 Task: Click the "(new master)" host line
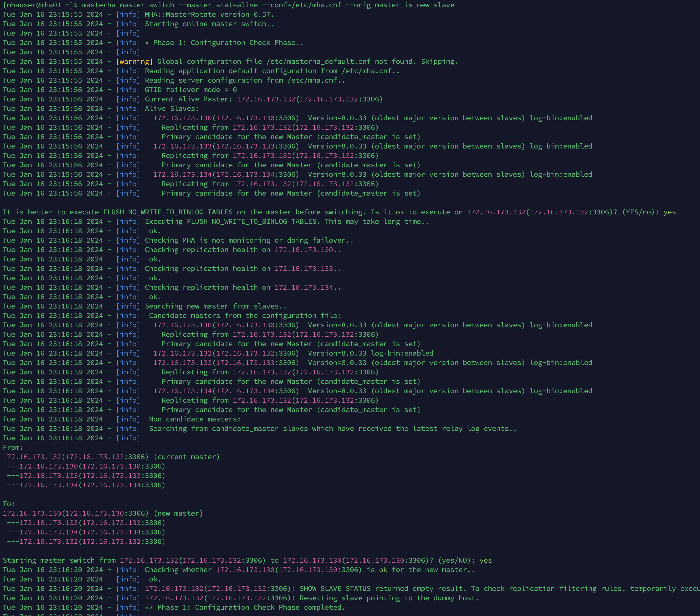pos(103,514)
